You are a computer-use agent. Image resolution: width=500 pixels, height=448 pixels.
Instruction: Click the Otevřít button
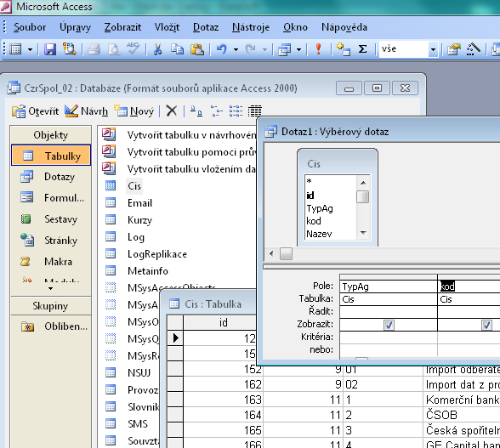[36, 111]
